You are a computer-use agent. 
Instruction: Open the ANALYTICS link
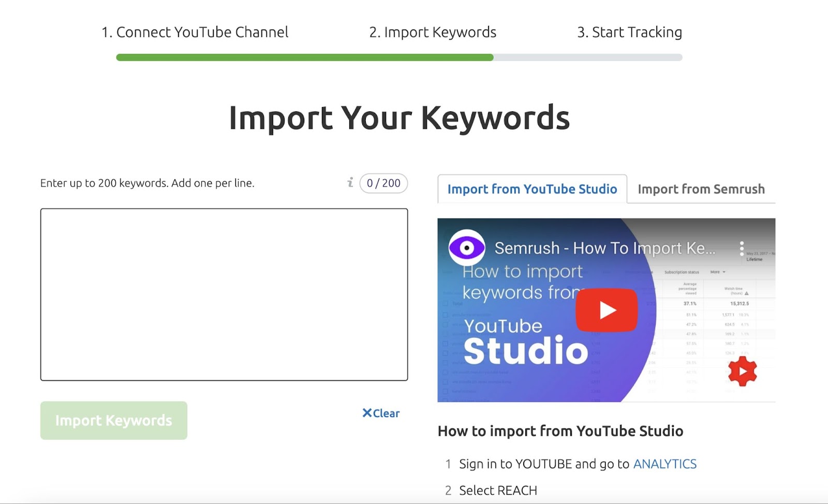665,464
